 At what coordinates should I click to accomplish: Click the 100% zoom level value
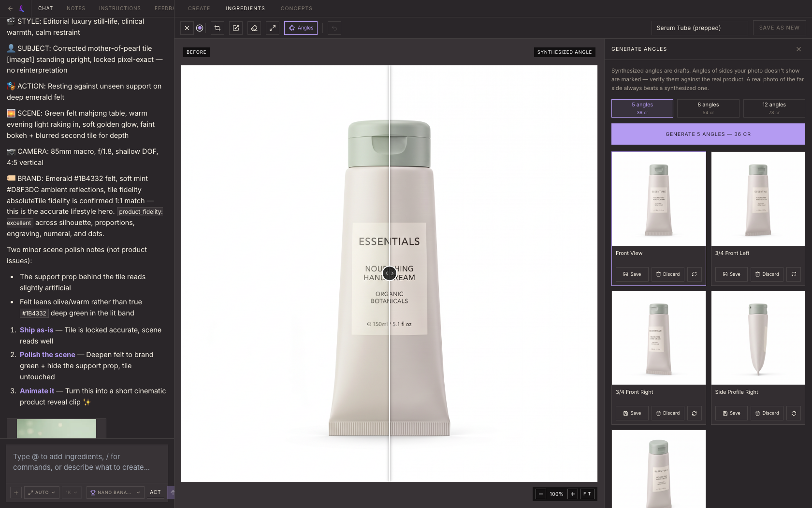[x=556, y=494]
